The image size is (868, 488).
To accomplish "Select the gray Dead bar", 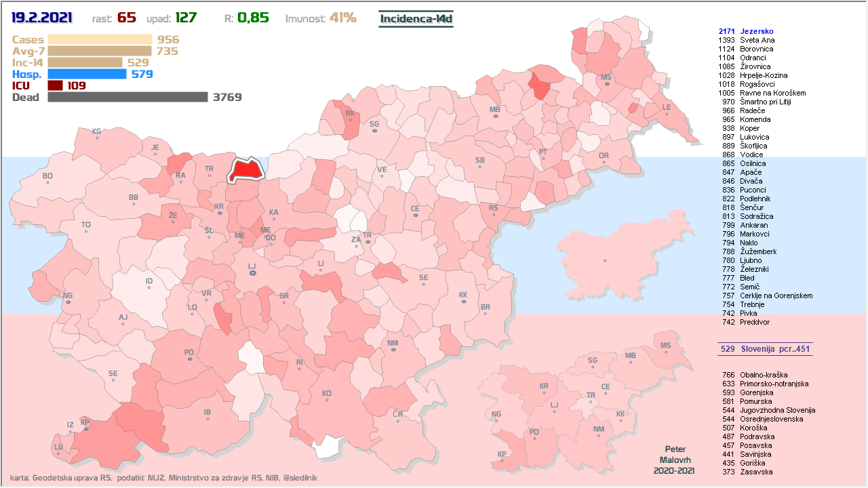I will 127,97.
